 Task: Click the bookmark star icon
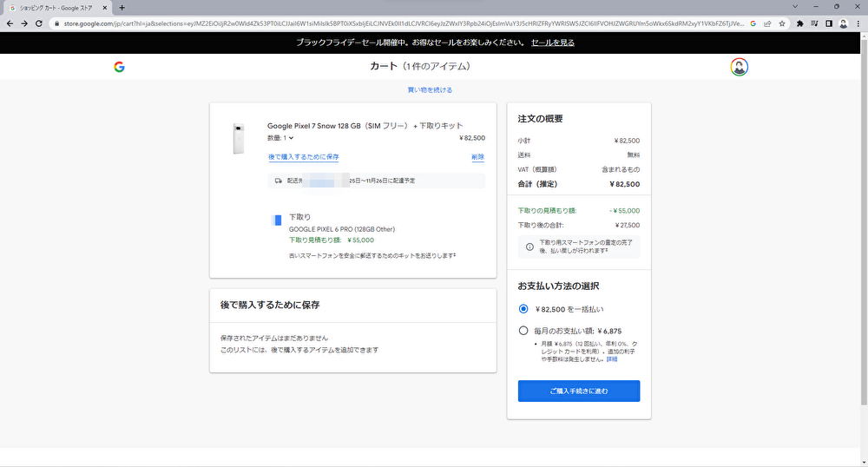[782, 23]
